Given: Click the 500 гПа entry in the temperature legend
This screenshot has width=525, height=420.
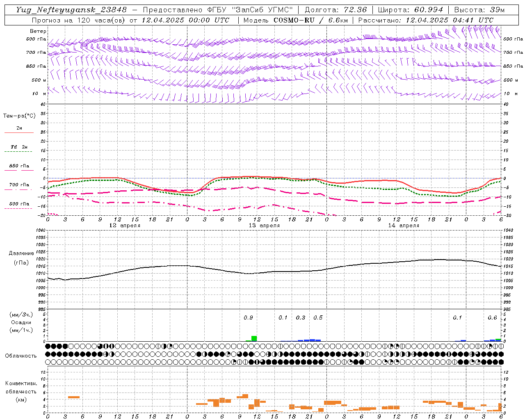Looking at the screenshot, I should 19,204.
